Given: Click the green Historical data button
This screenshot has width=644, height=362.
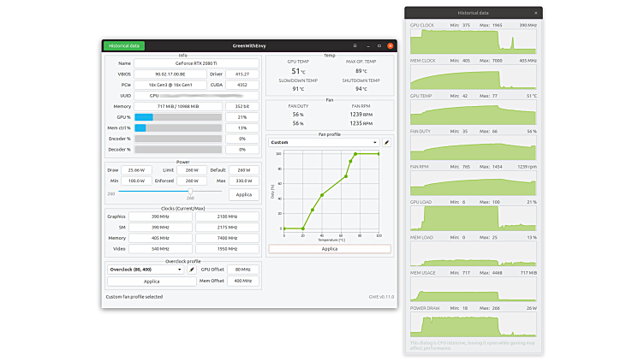Looking at the screenshot, I should tap(124, 45).
